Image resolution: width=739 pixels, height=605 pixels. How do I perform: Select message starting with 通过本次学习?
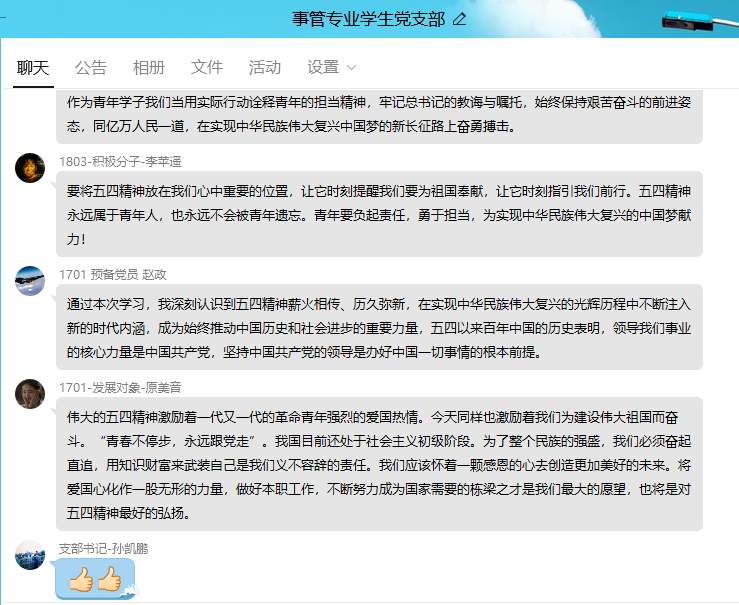(379, 327)
